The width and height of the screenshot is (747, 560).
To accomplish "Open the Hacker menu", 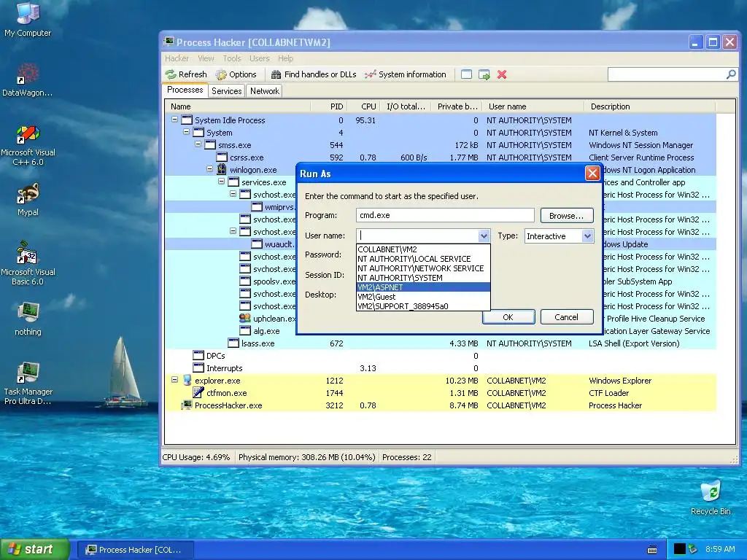I will (177, 58).
